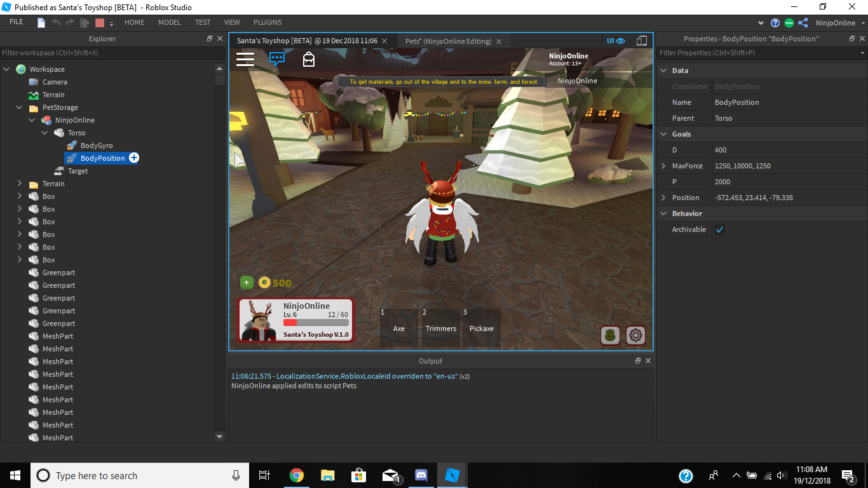Click the green plus button near the coin counter
Viewport: 868px width, 488px height.
(x=247, y=282)
